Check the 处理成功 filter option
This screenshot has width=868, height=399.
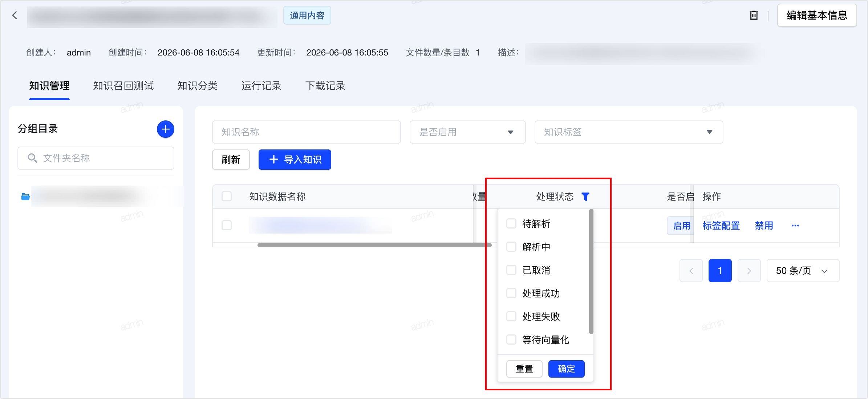click(x=511, y=293)
